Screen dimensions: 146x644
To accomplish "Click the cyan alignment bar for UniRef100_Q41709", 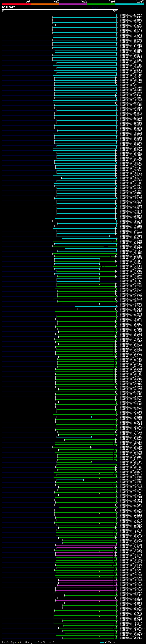I will (86, 25).
